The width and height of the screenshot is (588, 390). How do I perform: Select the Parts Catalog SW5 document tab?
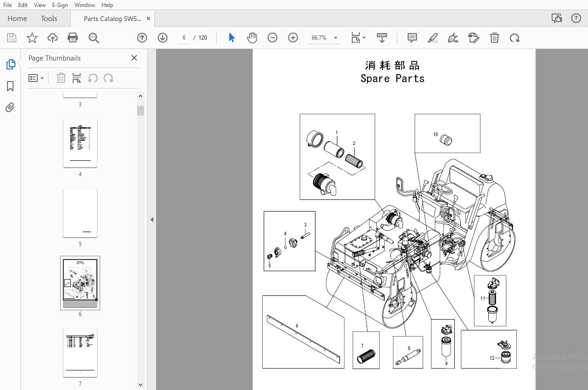click(112, 19)
